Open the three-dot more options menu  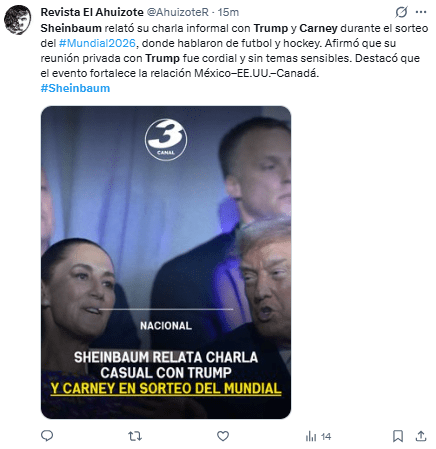click(421, 12)
